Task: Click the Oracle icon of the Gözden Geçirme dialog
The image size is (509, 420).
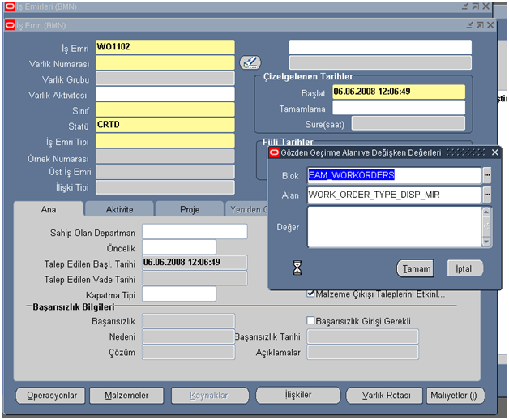Action: [x=274, y=152]
